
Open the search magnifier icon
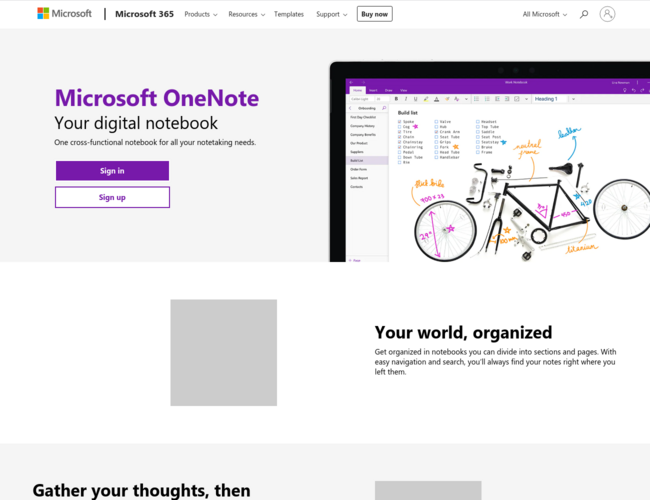[584, 14]
